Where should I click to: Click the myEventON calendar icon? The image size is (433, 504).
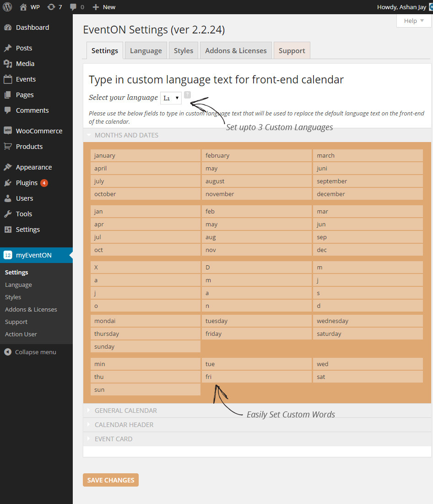click(8, 255)
